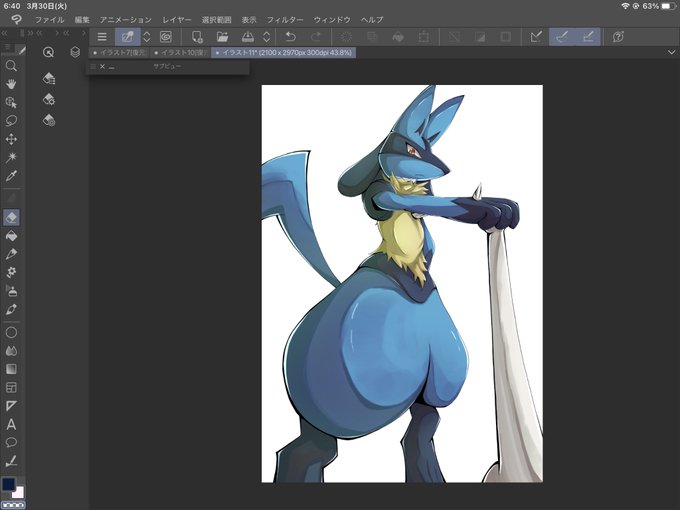
Task: Select the navy main color swatch
Action: click(9, 484)
